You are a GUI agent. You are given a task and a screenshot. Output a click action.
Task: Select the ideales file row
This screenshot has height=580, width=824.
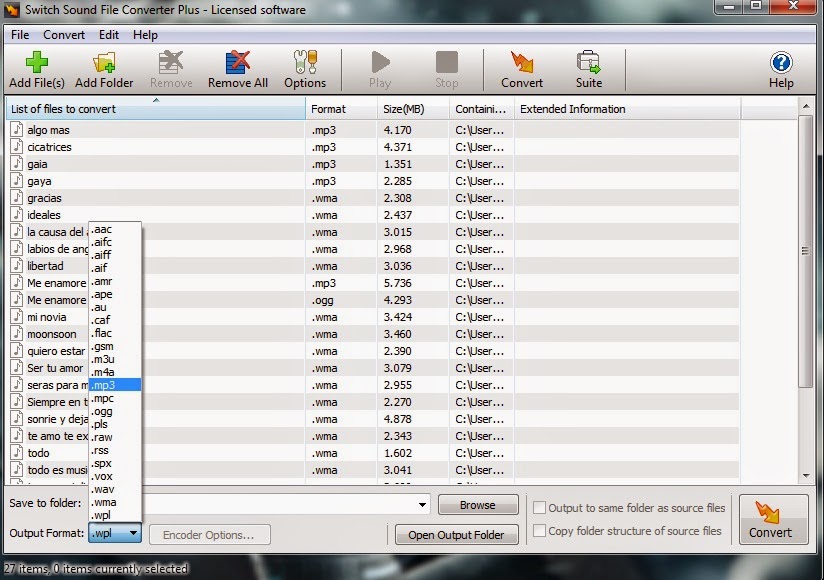pyautogui.click(x=372, y=215)
